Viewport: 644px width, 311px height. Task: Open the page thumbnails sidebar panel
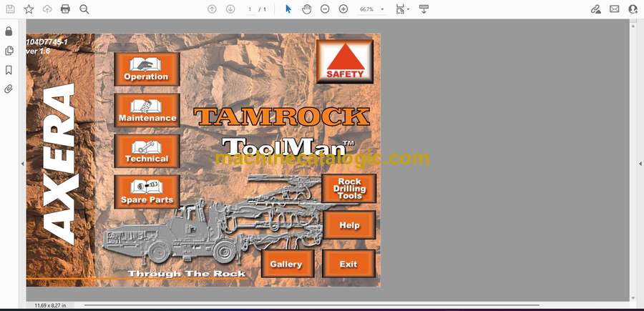pyautogui.click(x=9, y=51)
